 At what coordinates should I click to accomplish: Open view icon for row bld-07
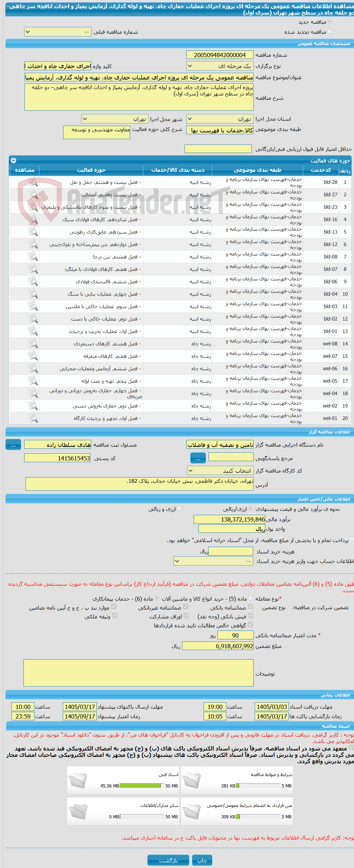[x=33, y=269]
